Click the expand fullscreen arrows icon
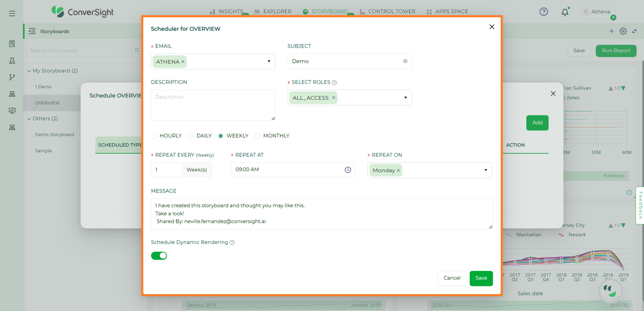The image size is (644, 311). click(x=634, y=31)
